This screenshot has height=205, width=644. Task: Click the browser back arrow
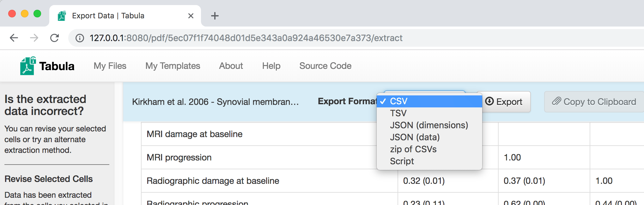pos(14,38)
